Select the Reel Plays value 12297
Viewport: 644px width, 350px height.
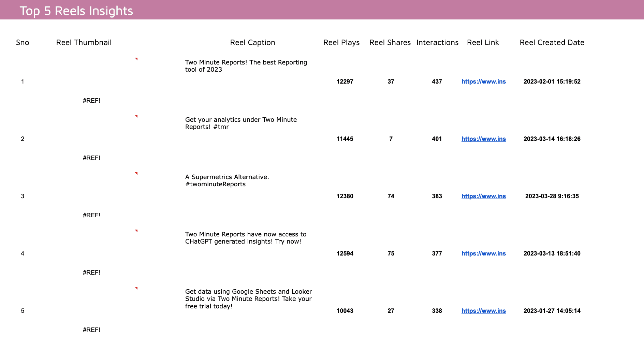click(x=345, y=82)
